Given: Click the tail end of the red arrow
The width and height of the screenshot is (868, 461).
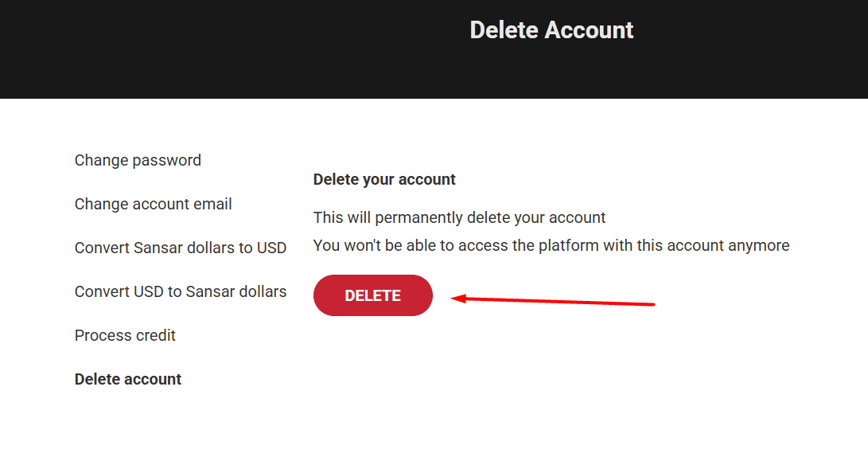Looking at the screenshot, I should pyautogui.click(x=651, y=303).
